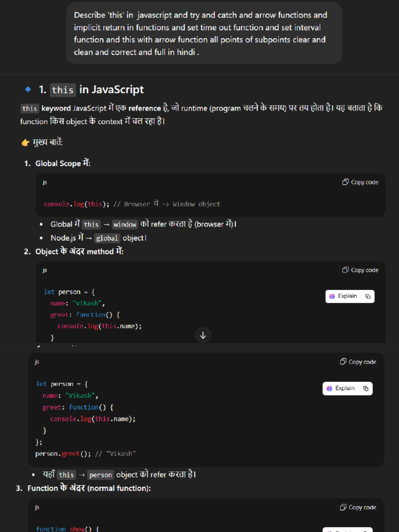The image size is (399, 532).
Task: Click the 'js' label in the function show() block
Action: click(37, 507)
